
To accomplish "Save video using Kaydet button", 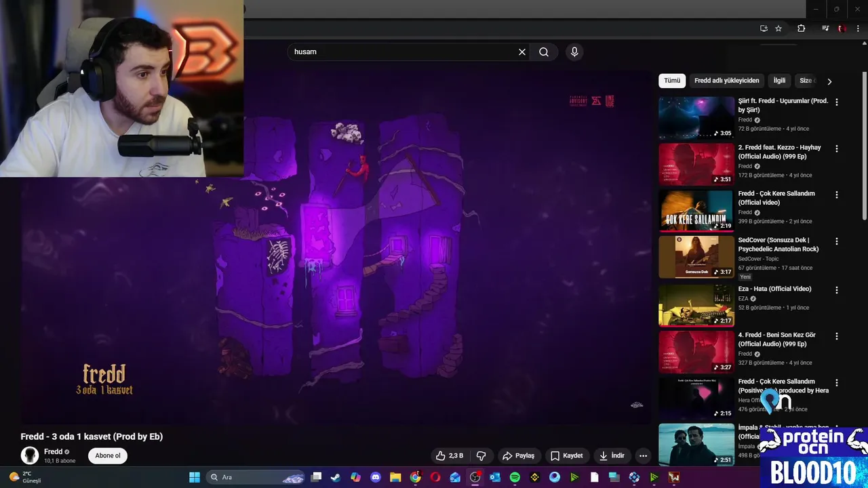I will tap(566, 455).
